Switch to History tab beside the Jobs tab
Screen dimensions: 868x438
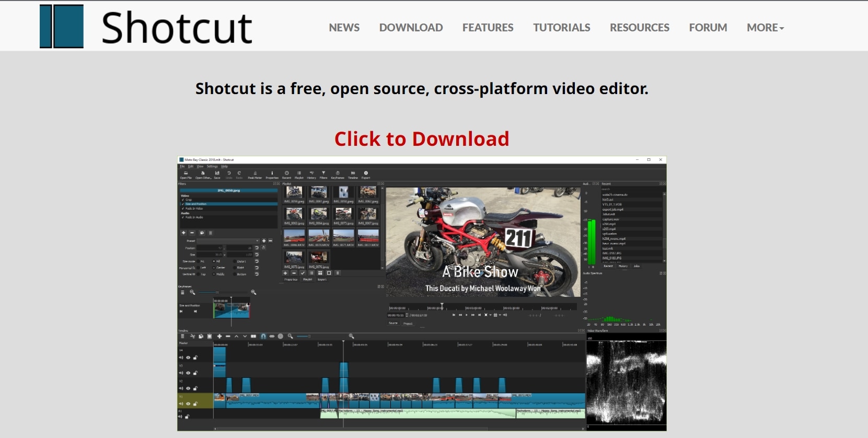[623, 266]
